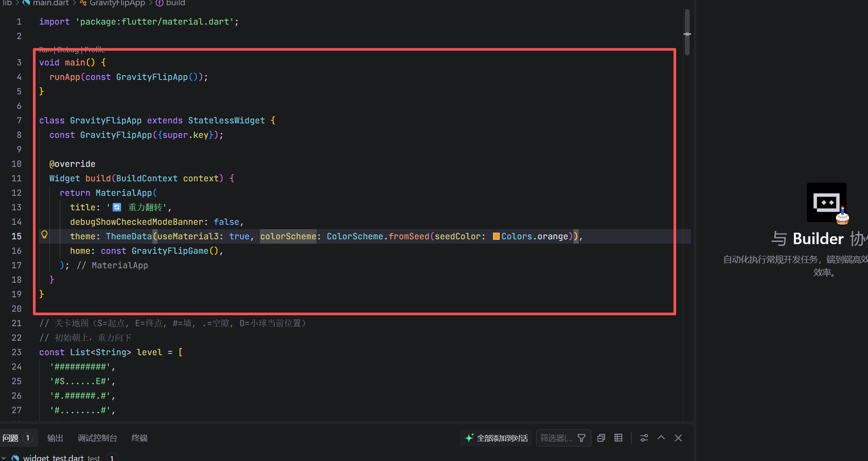Open the main.dart breadcrumb
This screenshot has width=868, height=461.
pos(50,3)
